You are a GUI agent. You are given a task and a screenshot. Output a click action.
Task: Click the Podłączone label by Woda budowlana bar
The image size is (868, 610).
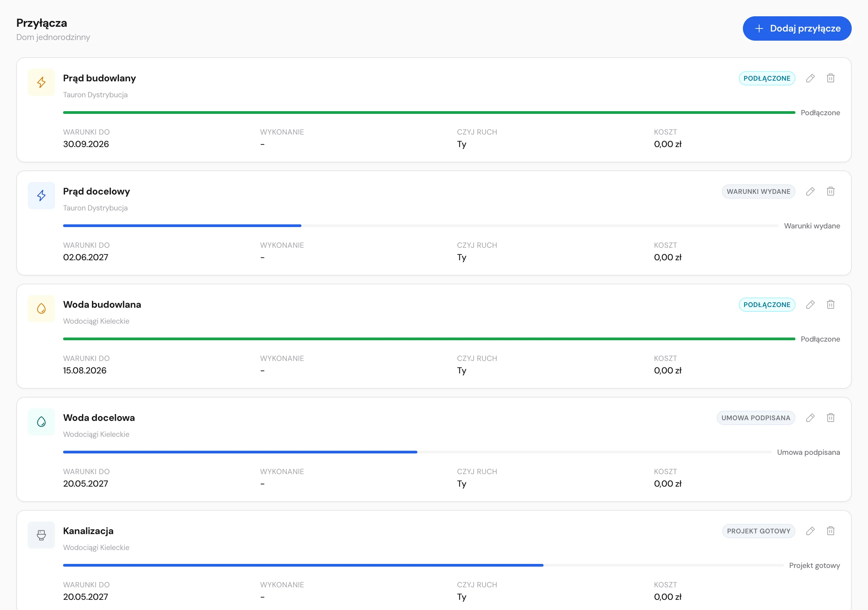tap(821, 339)
